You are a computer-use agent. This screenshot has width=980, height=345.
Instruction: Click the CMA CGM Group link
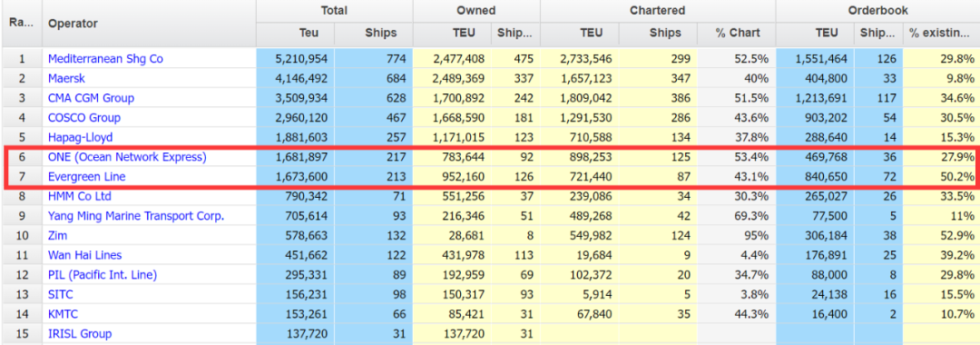(x=91, y=98)
